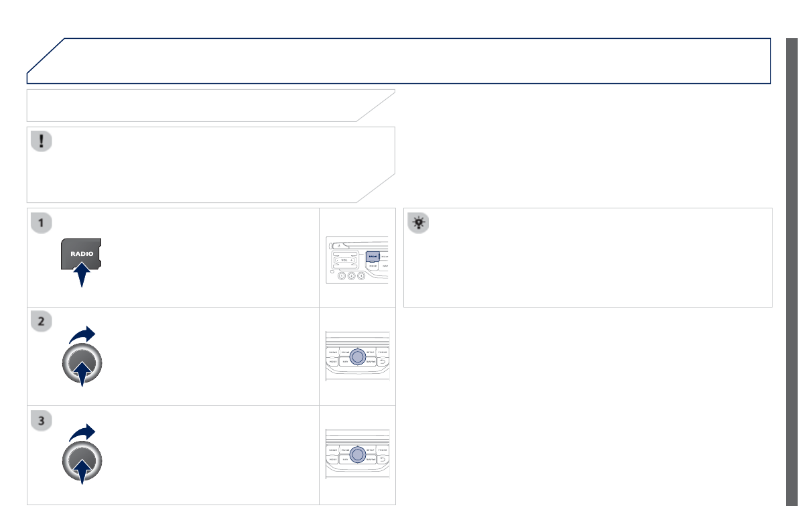Click the rotary dial icon in step 2
Image resolution: width=798 pixels, height=532 pixels.
click(x=82, y=364)
